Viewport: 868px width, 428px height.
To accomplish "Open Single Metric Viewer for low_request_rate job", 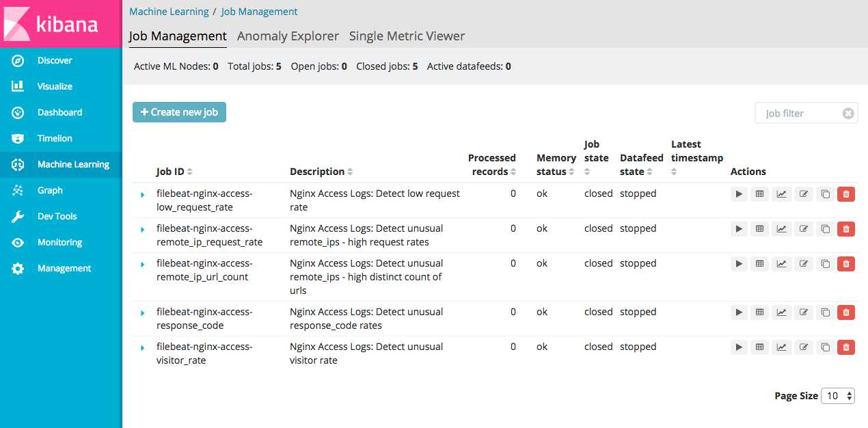I will point(781,194).
